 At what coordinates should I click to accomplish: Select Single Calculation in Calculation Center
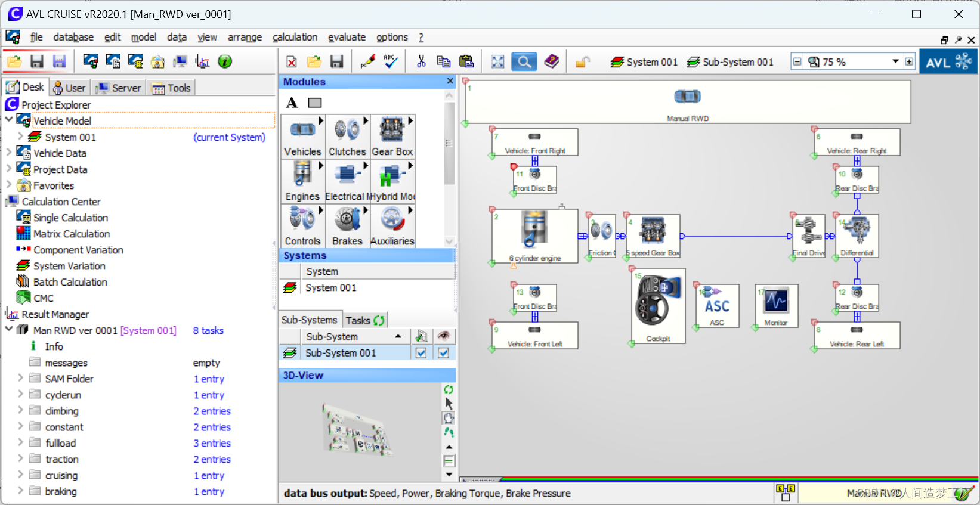click(x=70, y=218)
